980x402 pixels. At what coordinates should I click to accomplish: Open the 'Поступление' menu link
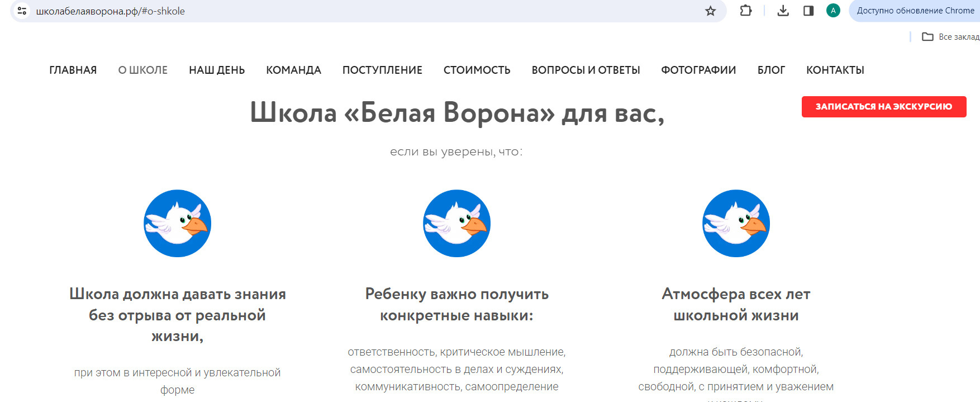[382, 70]
